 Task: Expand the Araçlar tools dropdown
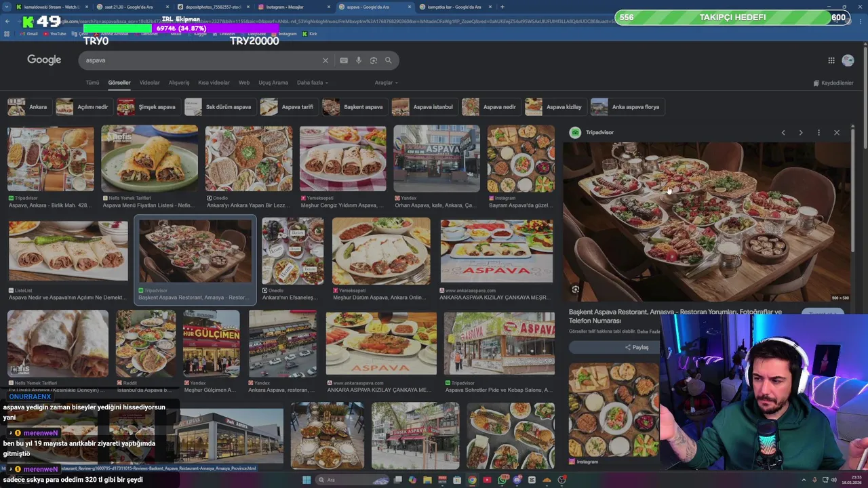pos(386,83)
